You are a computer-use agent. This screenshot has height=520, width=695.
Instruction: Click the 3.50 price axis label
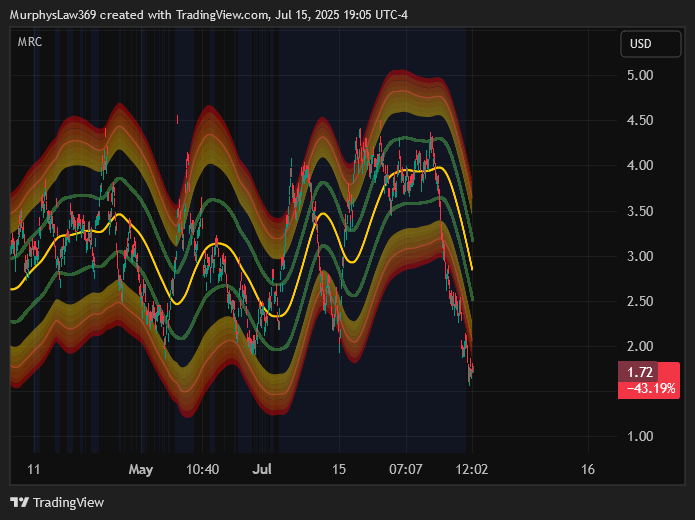click(640, 211)
